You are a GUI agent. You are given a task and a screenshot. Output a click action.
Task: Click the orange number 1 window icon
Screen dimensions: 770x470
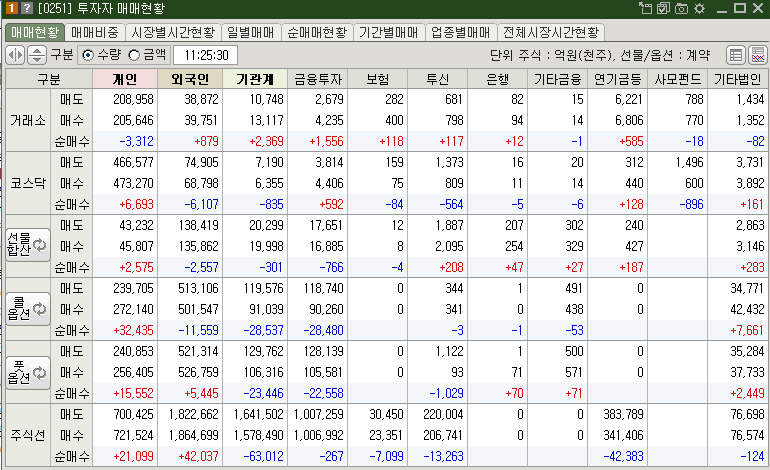(x=11, y=8)
